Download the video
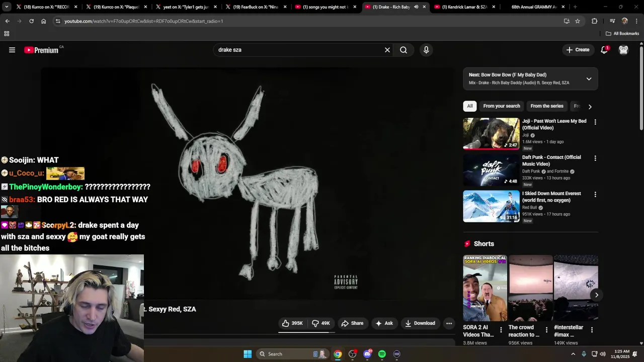Screen dimensions: 644x362 (x=420, y=323)
